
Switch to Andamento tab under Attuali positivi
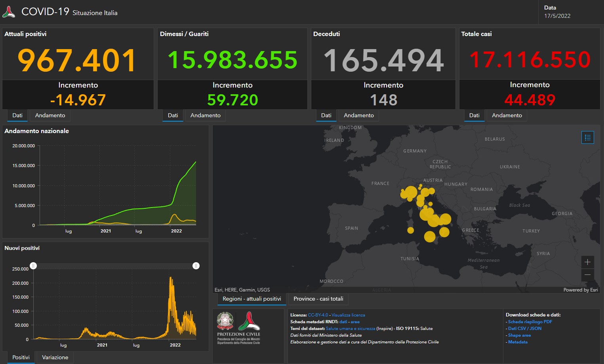pyautogui.click(x=50, y=115)
